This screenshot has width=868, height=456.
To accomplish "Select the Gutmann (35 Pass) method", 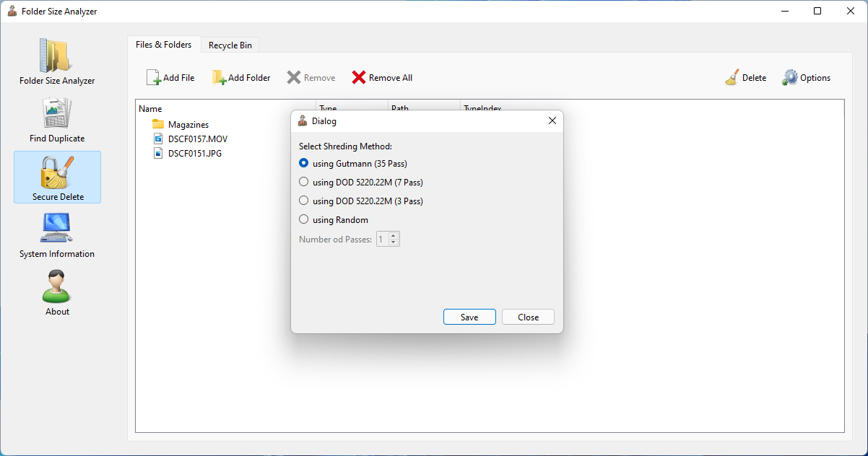I will pyautogui.click(x=303, y=163).
